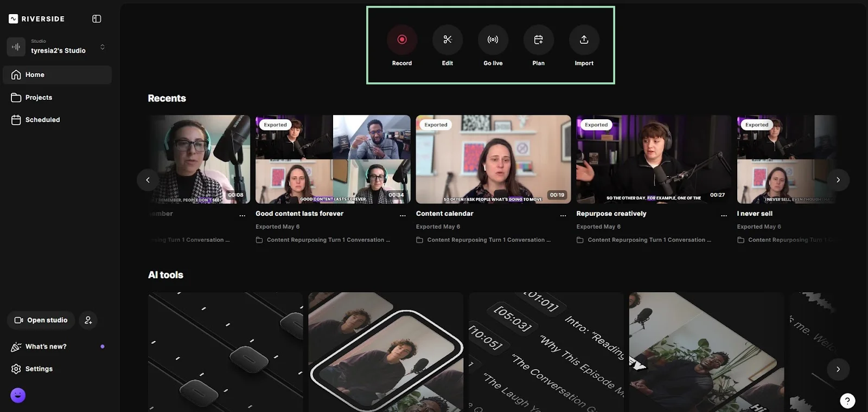868x412 pixels.
Task: Go to Home in sidebar
Action: 57,75
